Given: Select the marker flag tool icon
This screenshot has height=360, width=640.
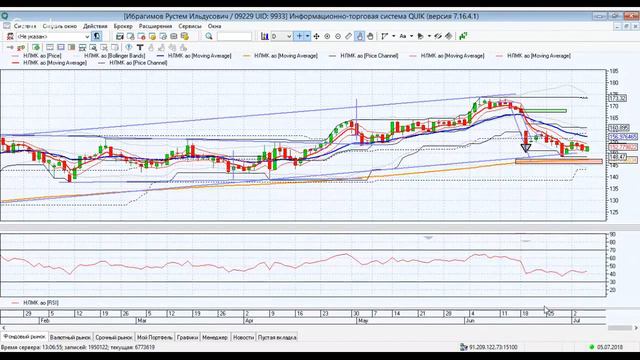Looking at the screenshot, I should 420,36.
